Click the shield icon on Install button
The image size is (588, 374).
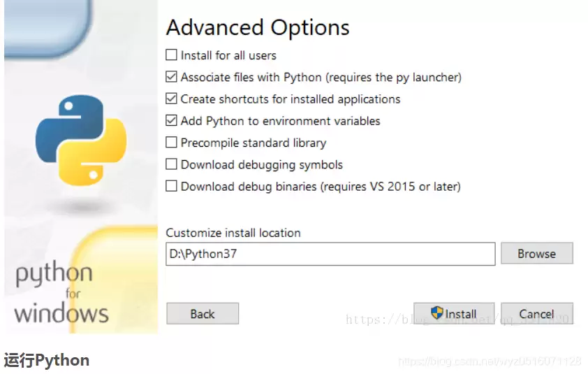437,313
